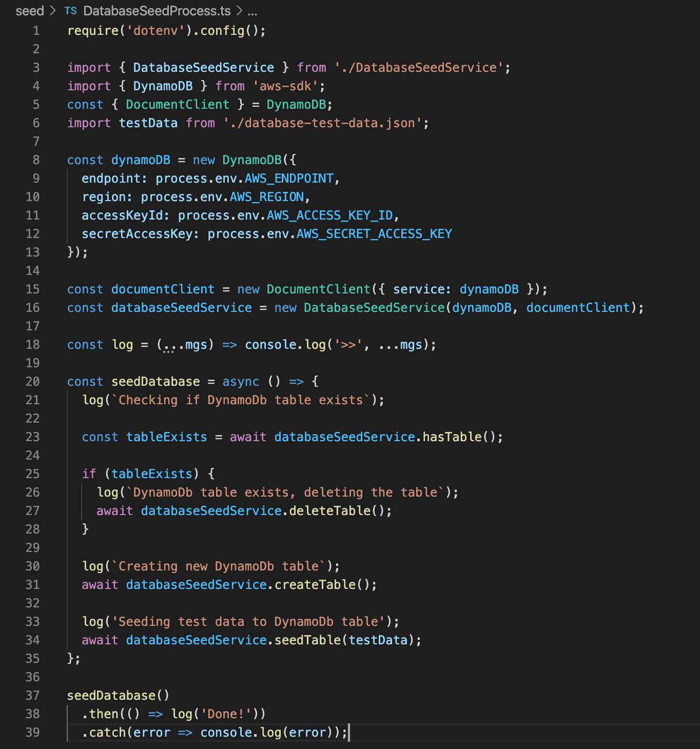This screenshot has width=700, height=749.
Task: Click 'dynamoDB' variable declaration on line 8
Action: tap(141, 160)
